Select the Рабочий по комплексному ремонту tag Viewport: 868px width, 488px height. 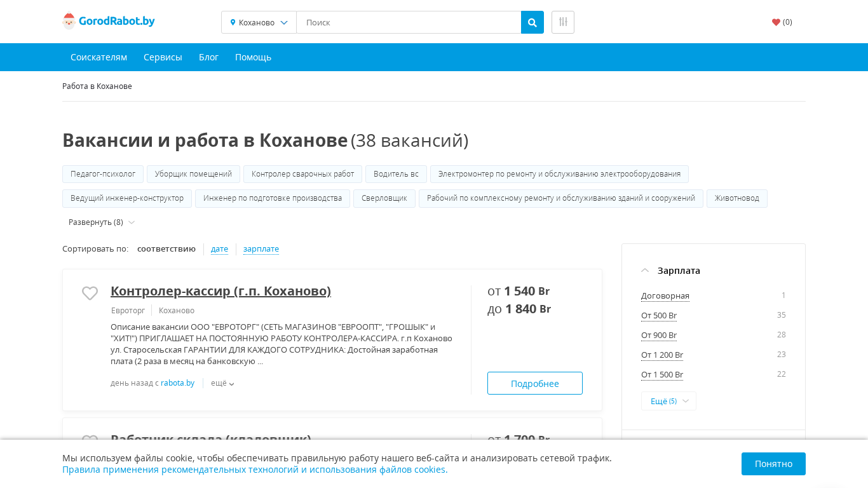[561, 198]
